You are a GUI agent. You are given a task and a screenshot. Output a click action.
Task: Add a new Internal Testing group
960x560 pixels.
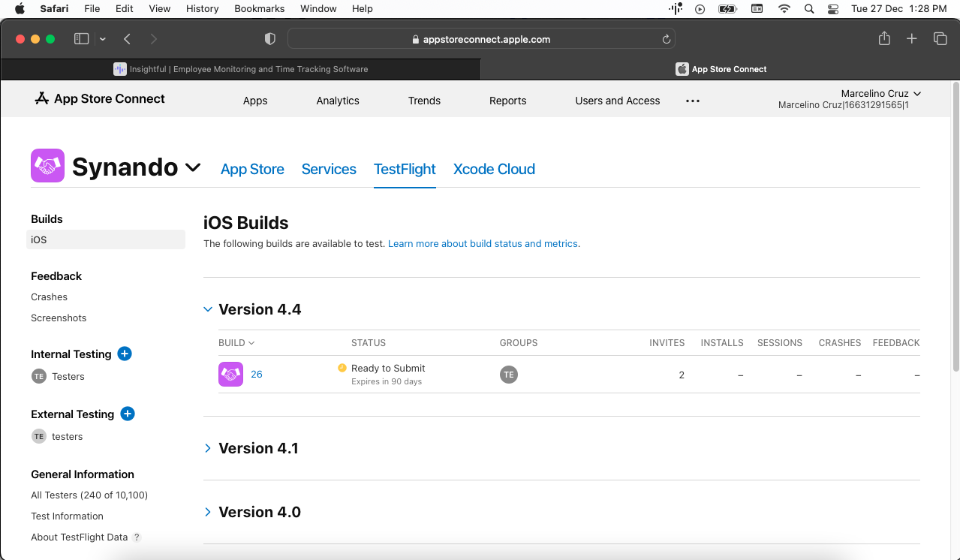click(x=125, y=354)
